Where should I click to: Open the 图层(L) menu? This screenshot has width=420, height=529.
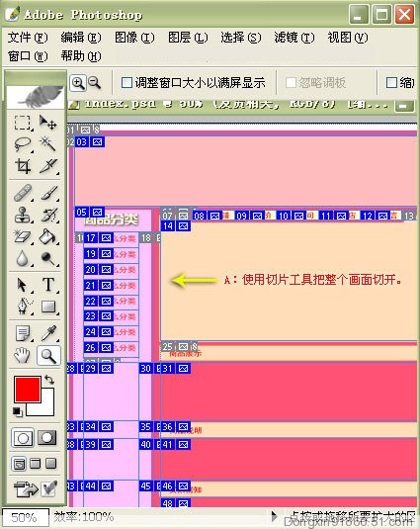point(188,38)
